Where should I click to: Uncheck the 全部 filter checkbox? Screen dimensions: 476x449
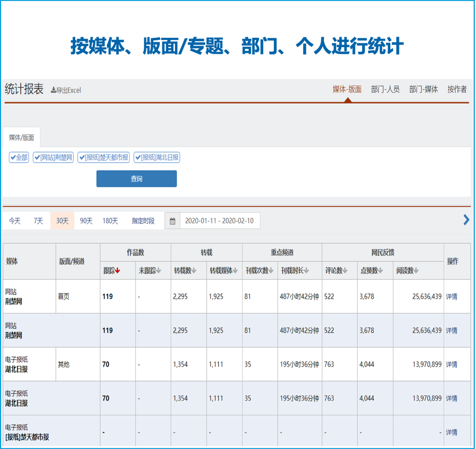point(19,157)
